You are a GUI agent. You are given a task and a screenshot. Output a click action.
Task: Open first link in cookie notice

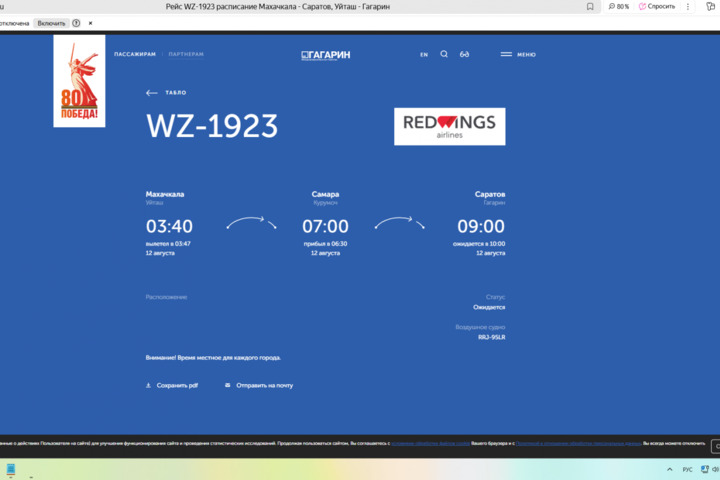coord(430,443)
